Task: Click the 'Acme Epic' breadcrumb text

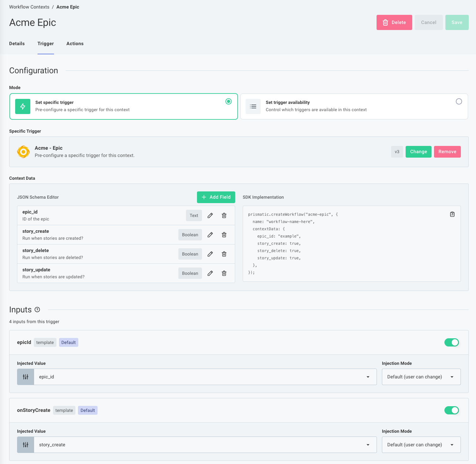Action: point(68,7)
